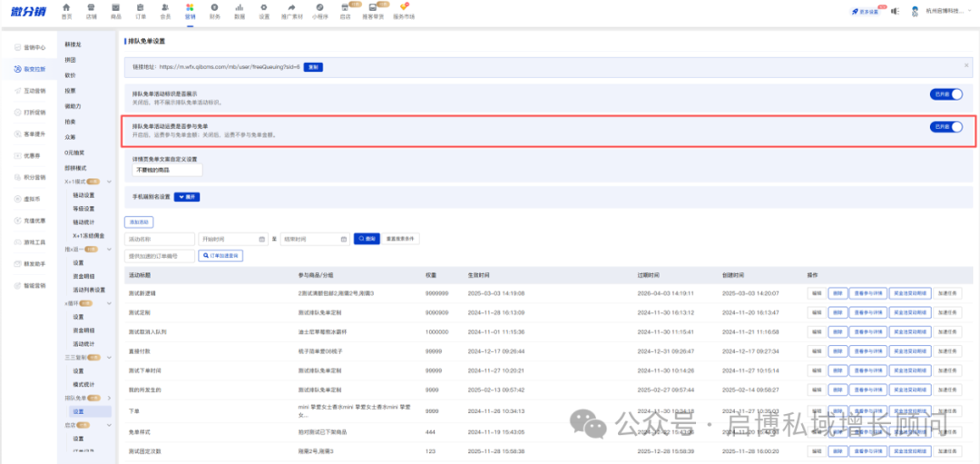
Task: Click the 首页 home icon in top navigation
Action: [x=66, y=7]
